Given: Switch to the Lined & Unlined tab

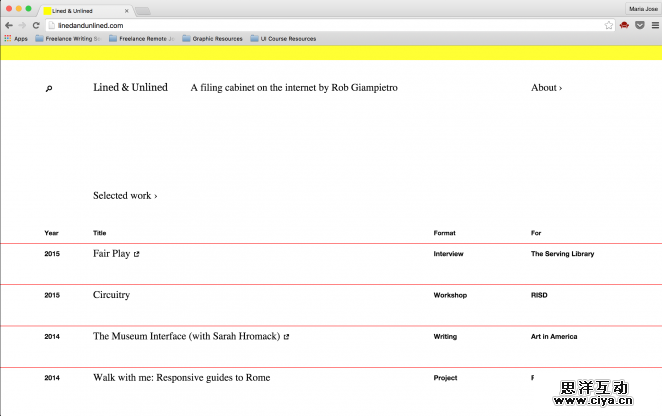Looking at the screenshot, I should tap(85, 10).
